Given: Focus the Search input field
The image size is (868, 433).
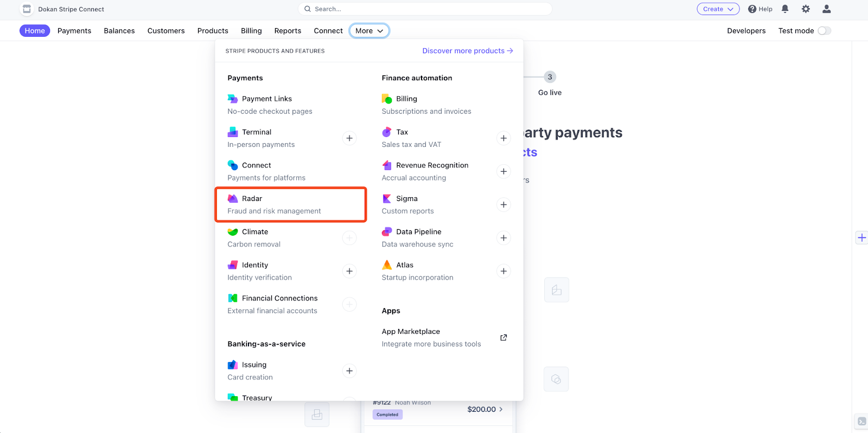Looking at the screenshot, I should [x=425, y=9].
